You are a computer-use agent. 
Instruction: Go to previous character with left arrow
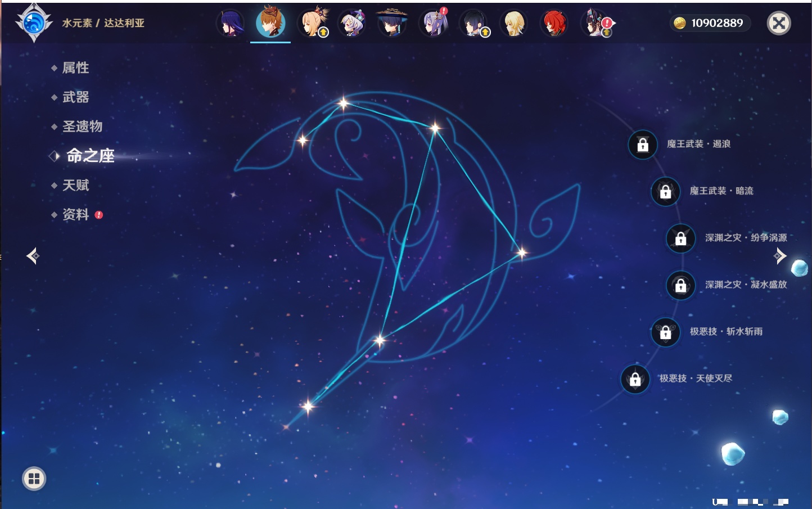tap(33, 256)
